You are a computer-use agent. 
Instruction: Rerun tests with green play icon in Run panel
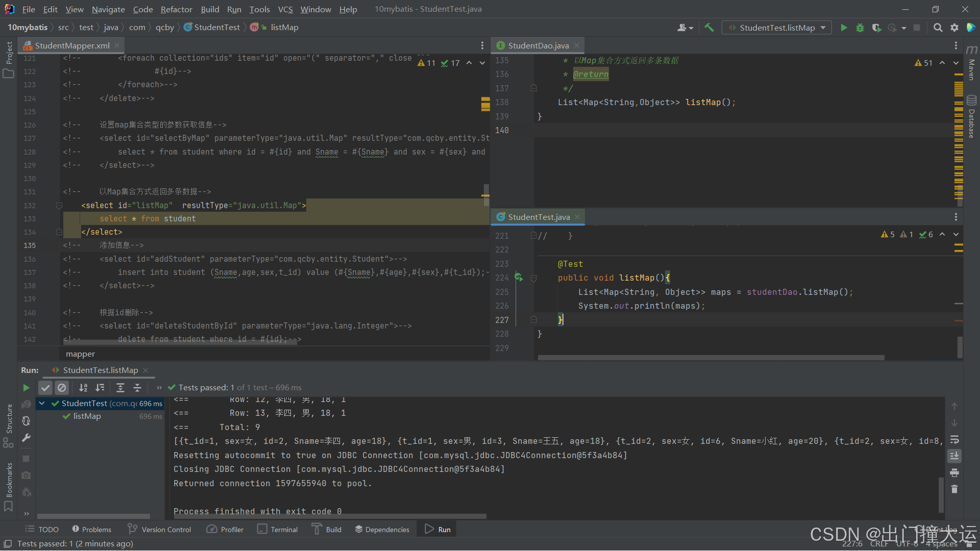coord(26,388)
